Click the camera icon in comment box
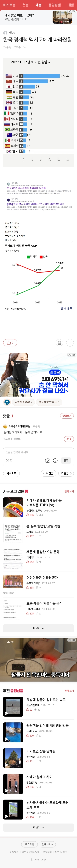 [x=48, y=460]
